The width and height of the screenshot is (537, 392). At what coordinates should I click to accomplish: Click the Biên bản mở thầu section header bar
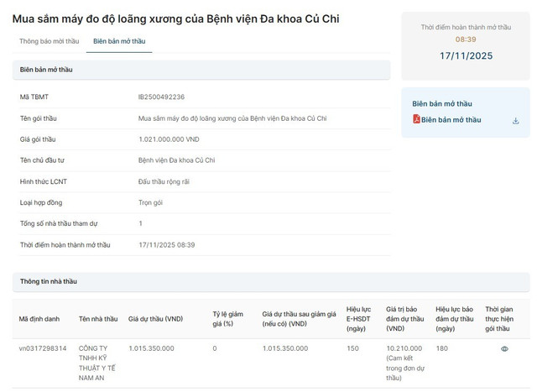(x=201, y=70)
